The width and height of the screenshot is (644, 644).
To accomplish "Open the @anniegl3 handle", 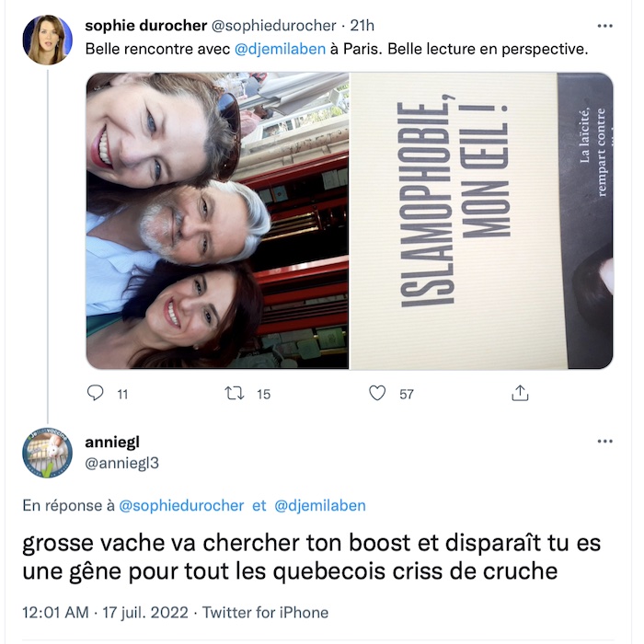I will click(x=121, y=464).
